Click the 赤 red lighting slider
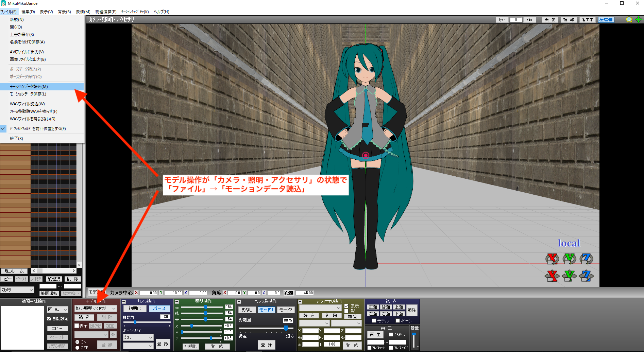Screen dimensions: 644x352 201,307
